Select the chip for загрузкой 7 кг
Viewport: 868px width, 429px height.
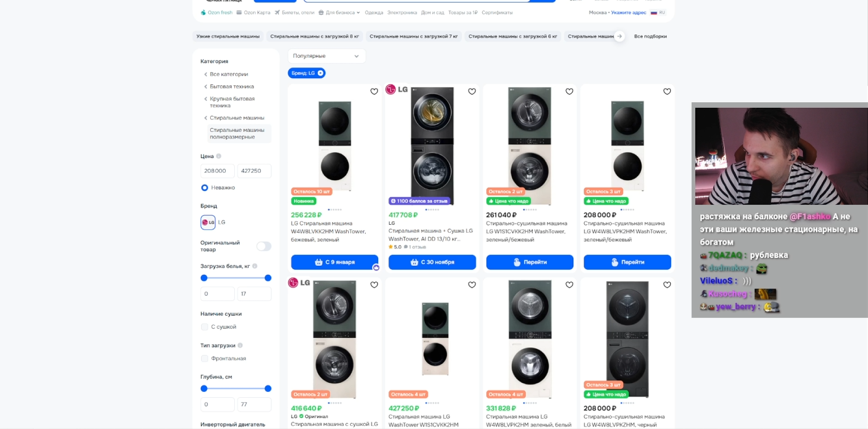(414, 36)
